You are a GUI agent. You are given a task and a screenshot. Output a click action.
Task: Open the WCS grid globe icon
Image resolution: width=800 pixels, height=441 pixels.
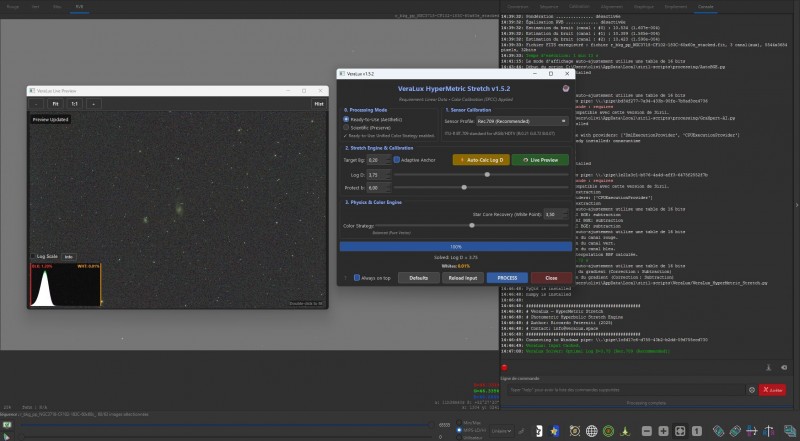coord(591,431)
